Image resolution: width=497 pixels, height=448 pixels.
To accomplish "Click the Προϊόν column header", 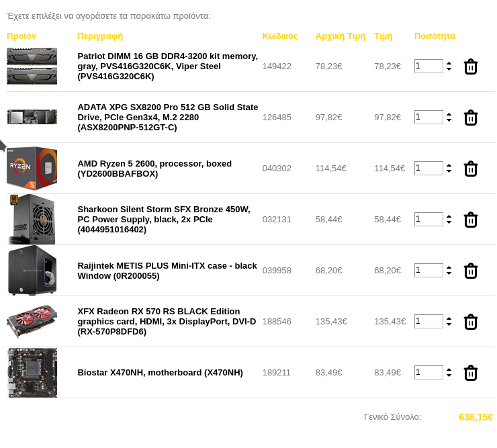I will [x=21, y=36].
